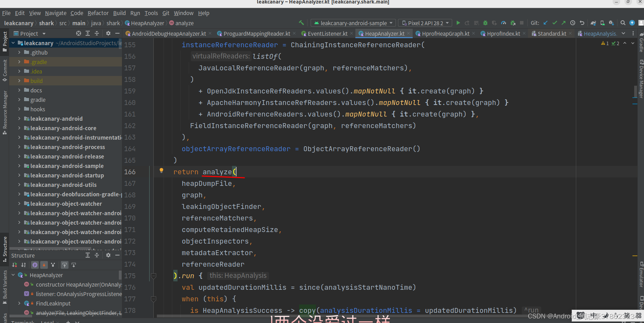This screenshot has height=323, width=644.
Task: Open Build Variants side tool window
Action: tap(5, 287)
